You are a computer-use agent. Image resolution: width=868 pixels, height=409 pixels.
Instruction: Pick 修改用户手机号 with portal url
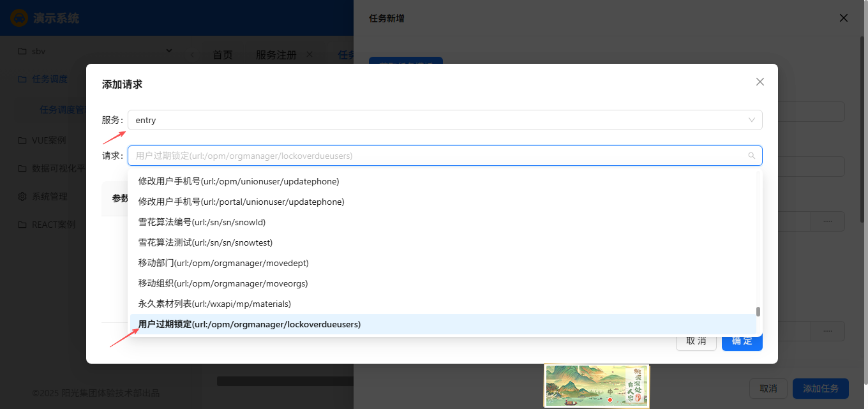[x=241, y=202]
